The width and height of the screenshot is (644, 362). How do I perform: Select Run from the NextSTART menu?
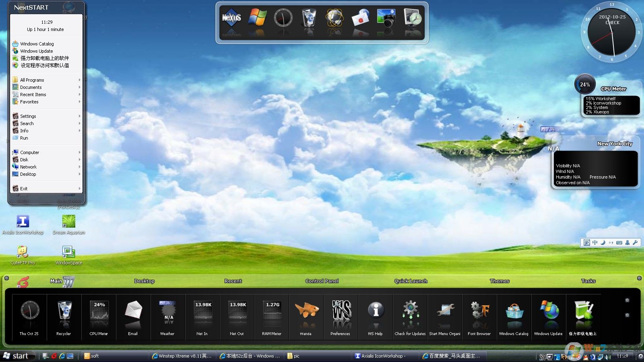[x=25, y=138]
